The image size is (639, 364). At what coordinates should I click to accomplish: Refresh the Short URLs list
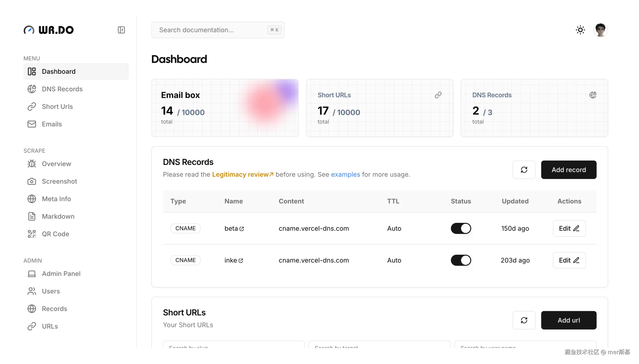(x=524, y=320)
